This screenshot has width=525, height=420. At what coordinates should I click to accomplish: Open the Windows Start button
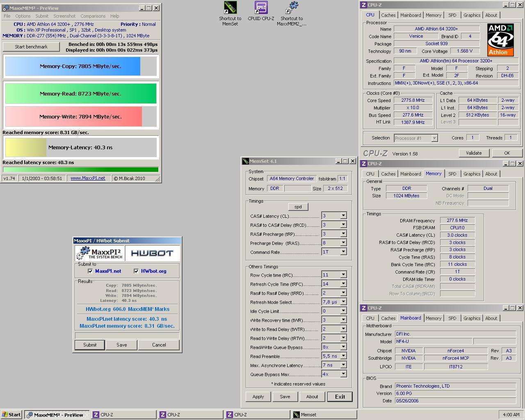pos(11,415)
